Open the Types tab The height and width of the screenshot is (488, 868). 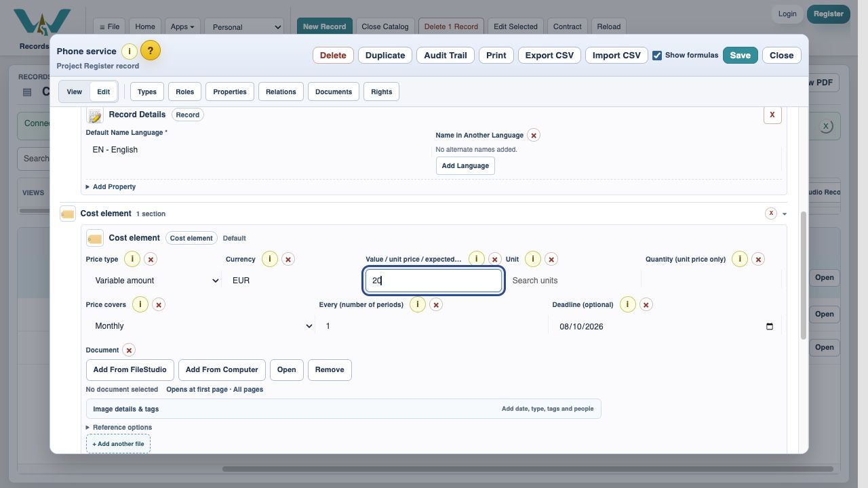coord(147,92)
